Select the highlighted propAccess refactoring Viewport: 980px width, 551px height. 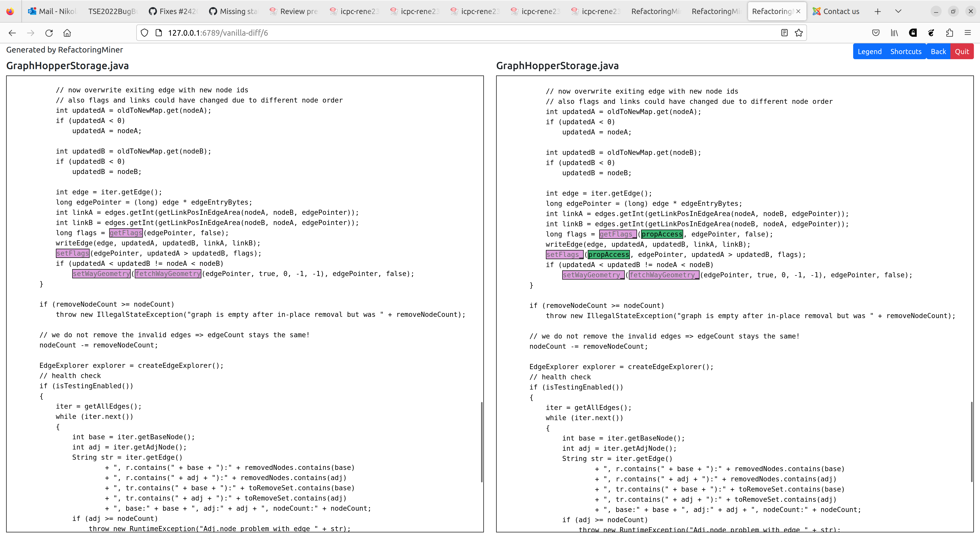tap(662, 234)
